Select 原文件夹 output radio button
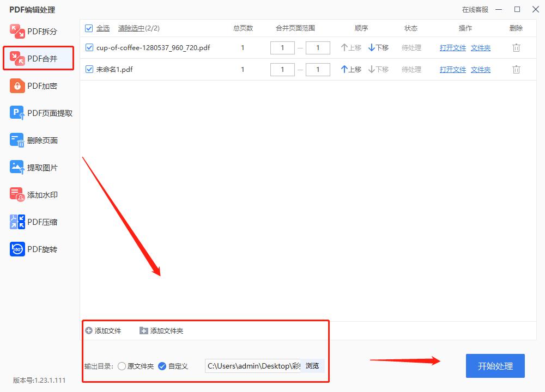This screenshot has width=545, height=392. click(x=122, y=366)
